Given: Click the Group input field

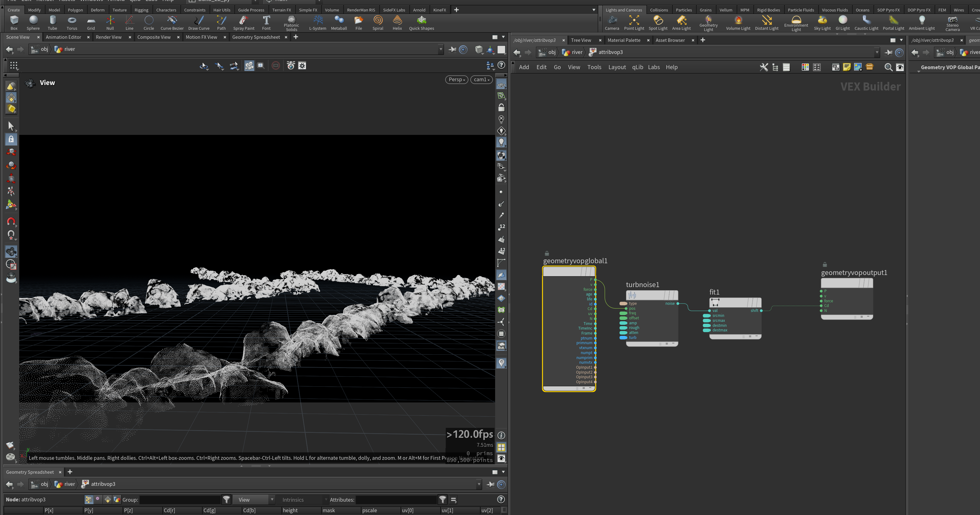Looking at the screenshot, I should point(180,500).
